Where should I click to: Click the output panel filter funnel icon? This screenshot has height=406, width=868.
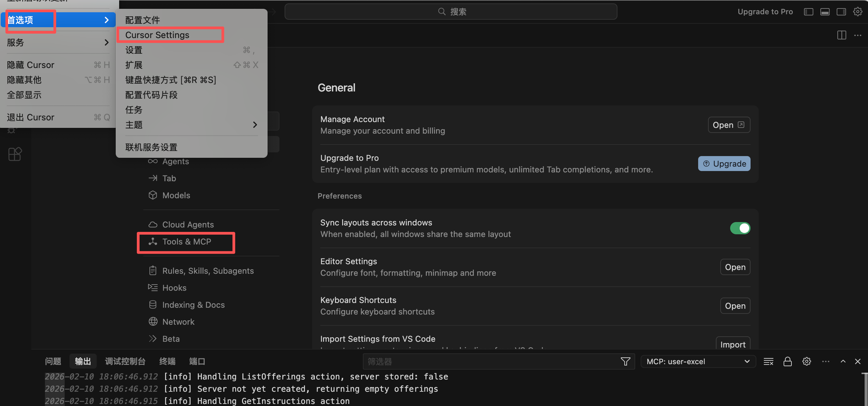pyautogui.click(x=625, y=361)
